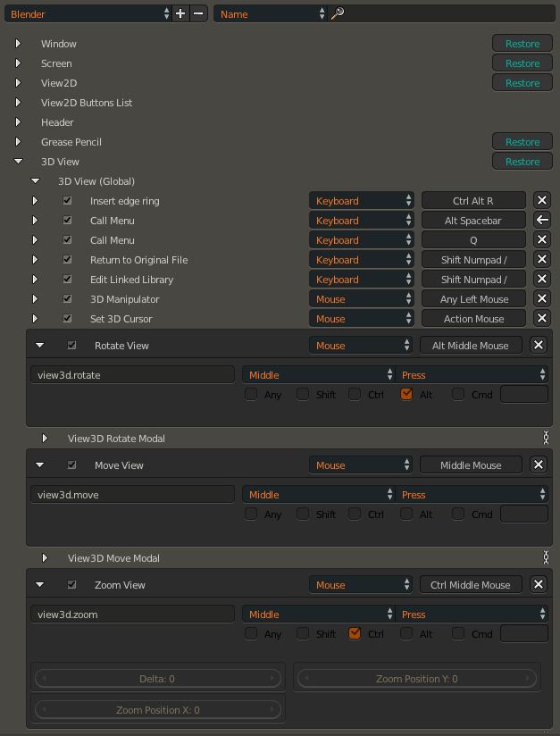Remove the Insert edge ring keymap entry
The image size is (560, 736).
[541, 200]
